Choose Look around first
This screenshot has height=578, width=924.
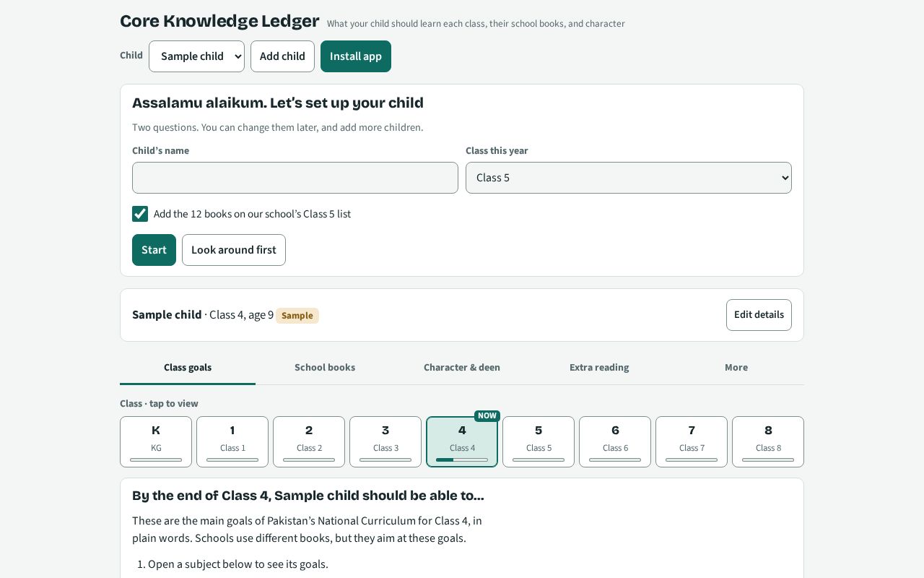[234, 250]
